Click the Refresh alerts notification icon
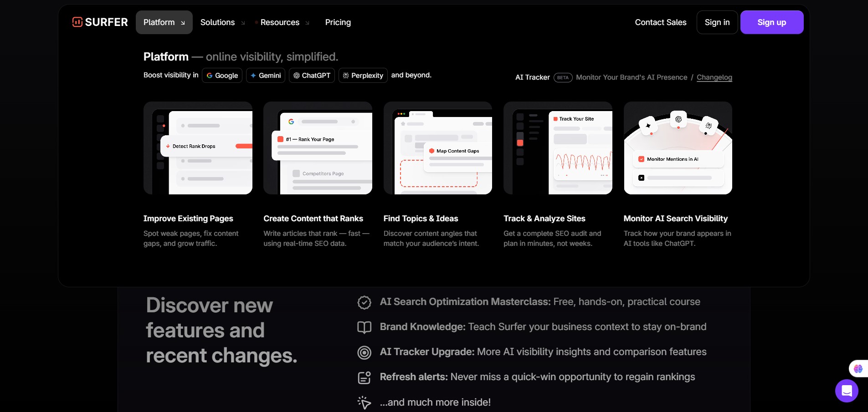Screen dimensions: 868x412 (x=364, y=377)
